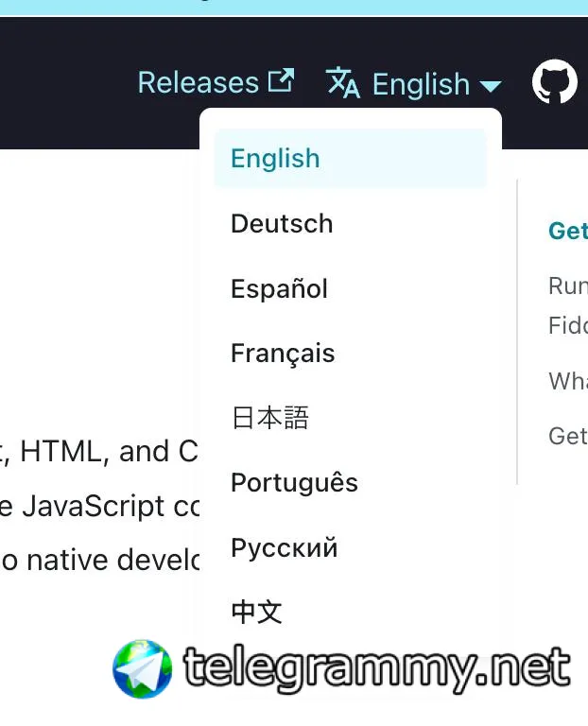Screen dimensions: 588x726
Task: Click the Telegram globe logo
Action: (x=142, y=668)
